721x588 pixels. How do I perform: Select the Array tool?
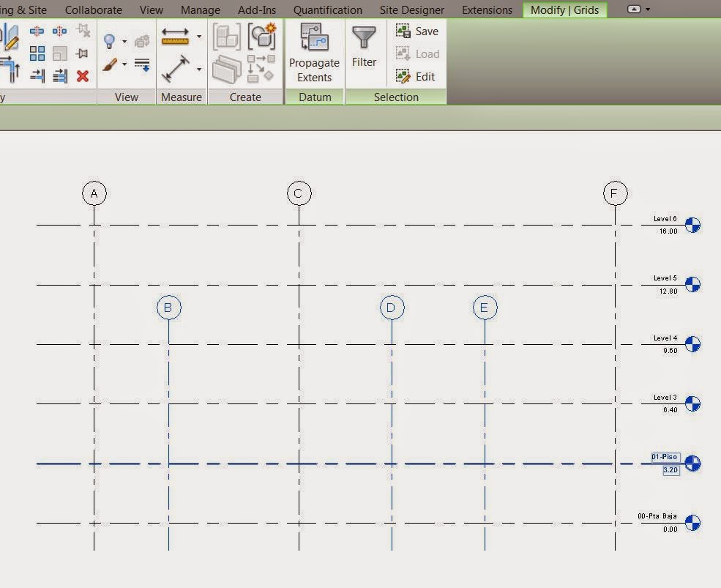(37, 53)
